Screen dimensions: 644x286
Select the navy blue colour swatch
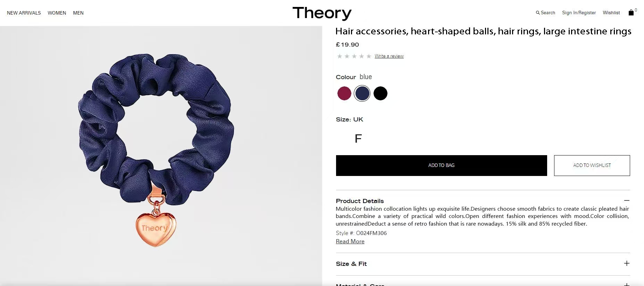362,93
